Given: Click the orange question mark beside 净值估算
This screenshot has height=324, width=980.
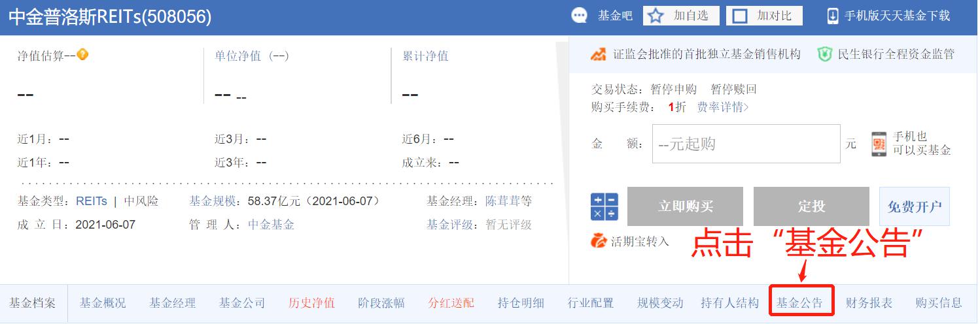Looking at the screenshot, I should pyautogui.click(x=82, y=55).
